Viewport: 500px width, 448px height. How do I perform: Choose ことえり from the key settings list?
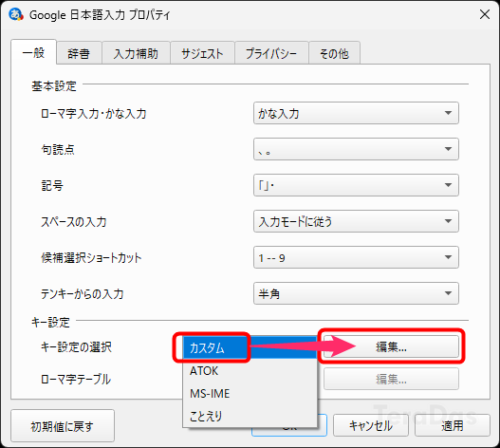250,416
